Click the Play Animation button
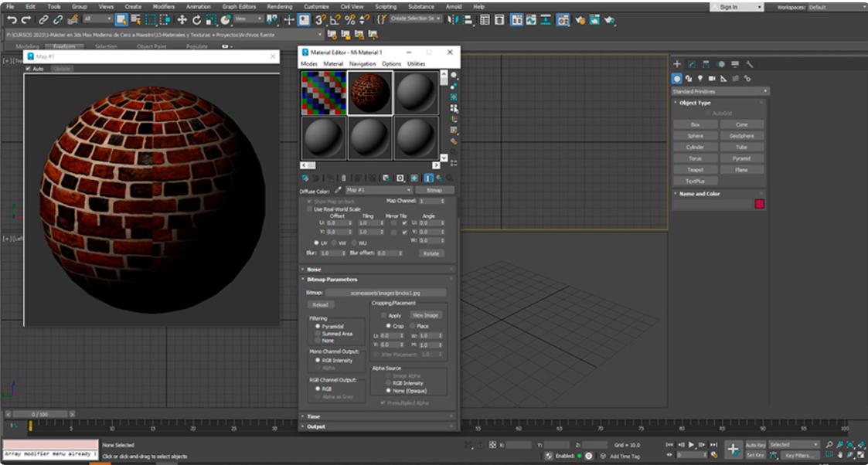This screenshot has height=465, width=868. [692, 445]
